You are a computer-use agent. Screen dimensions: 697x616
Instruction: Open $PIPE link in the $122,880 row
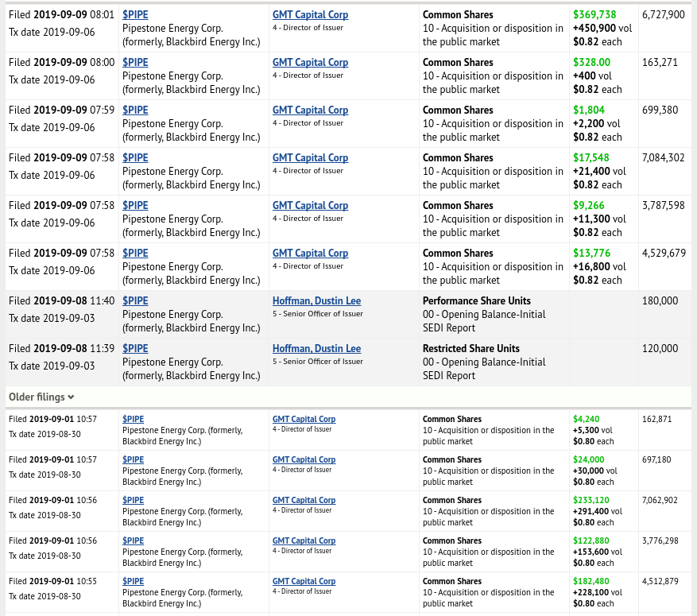pyautogui.click(x=133, y=540)
